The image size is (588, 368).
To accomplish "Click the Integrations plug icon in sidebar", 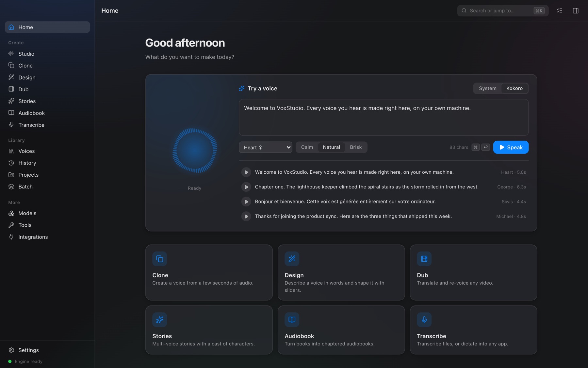I will pos(11,237).
